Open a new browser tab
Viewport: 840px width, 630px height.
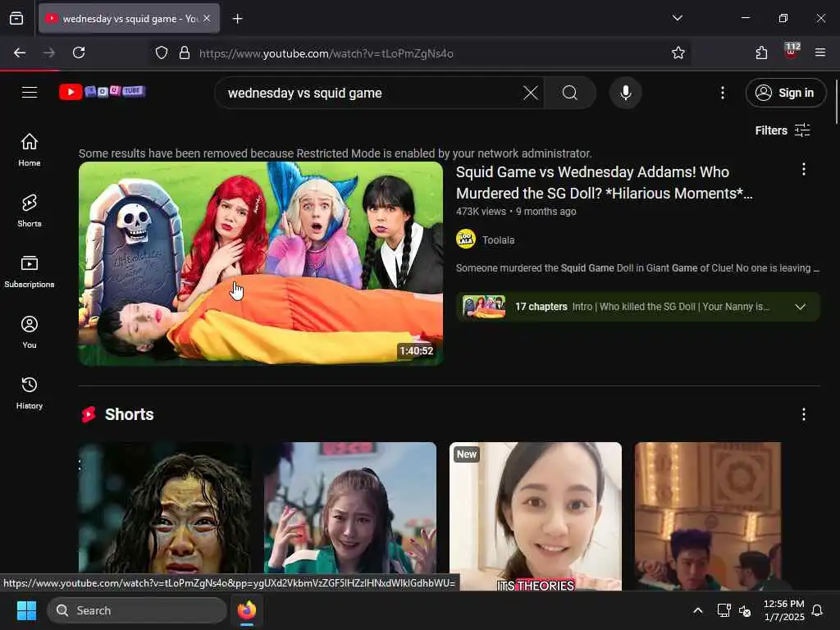[x=237, y=19]
